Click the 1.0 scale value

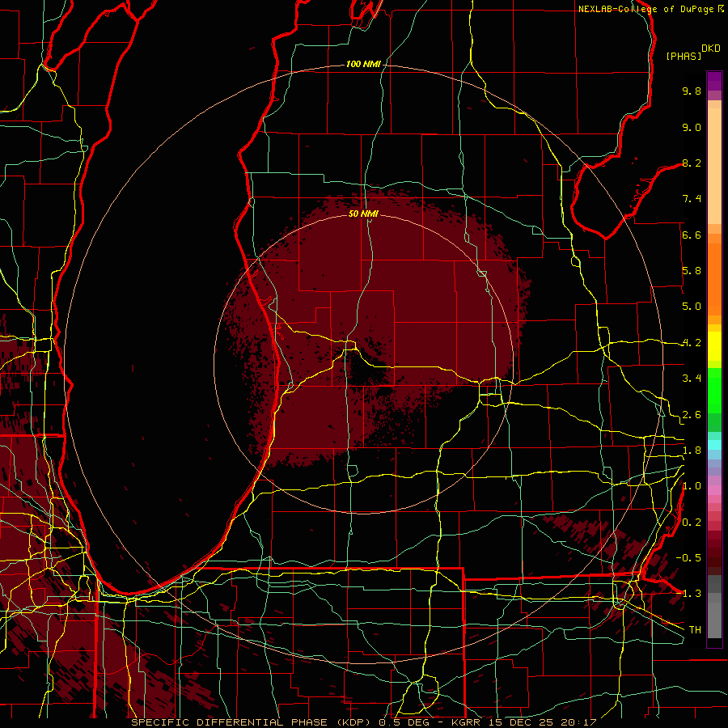tap(692, 486)
